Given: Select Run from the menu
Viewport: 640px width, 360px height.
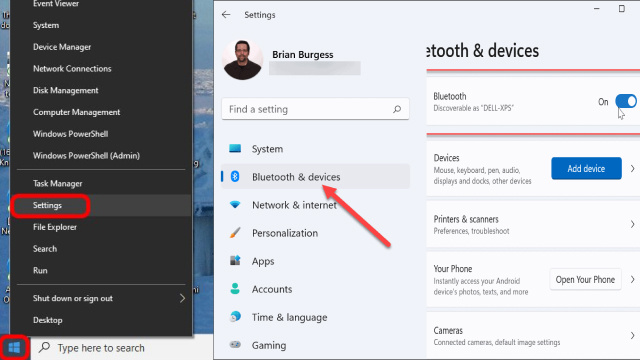Looking at the screenshot, I should pyautogui.click(x=40, y=270).
